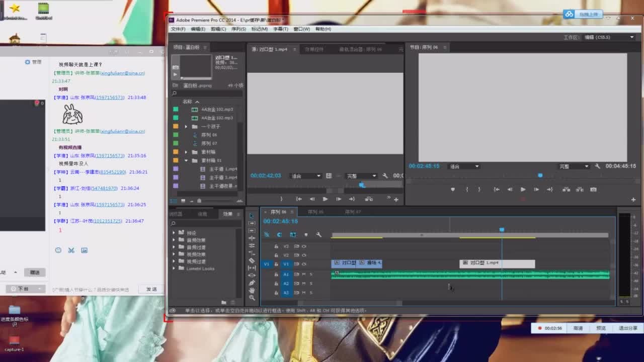The width and height of the screenshot is (644, 362).
Task: Go to In point in Program monitor
Action: [497, 190]
